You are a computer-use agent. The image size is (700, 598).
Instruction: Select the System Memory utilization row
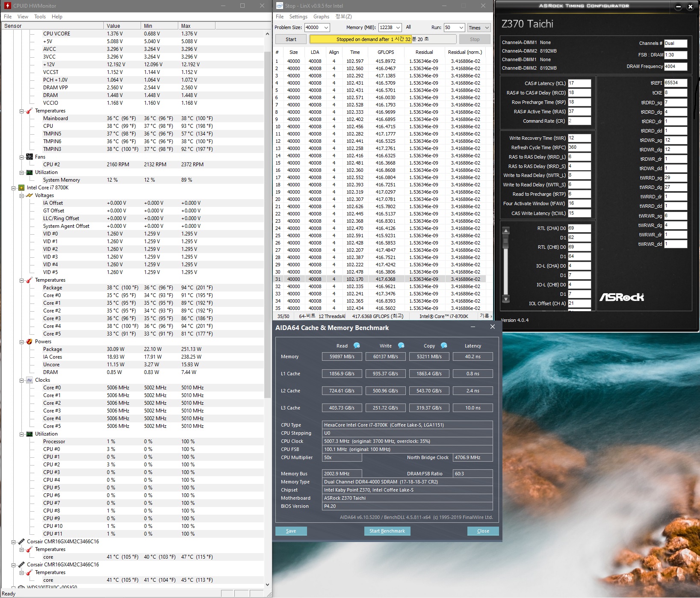pos(133,180)
